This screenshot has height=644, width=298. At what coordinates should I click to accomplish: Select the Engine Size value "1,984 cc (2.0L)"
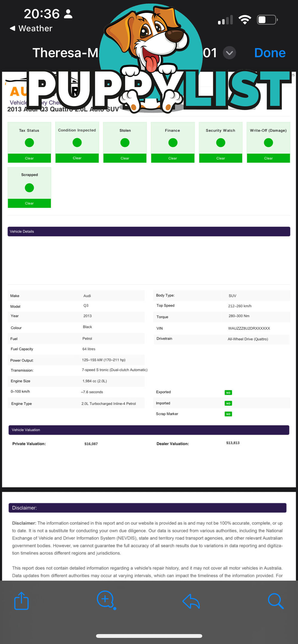pyautogui.click(x=95, y=381)
